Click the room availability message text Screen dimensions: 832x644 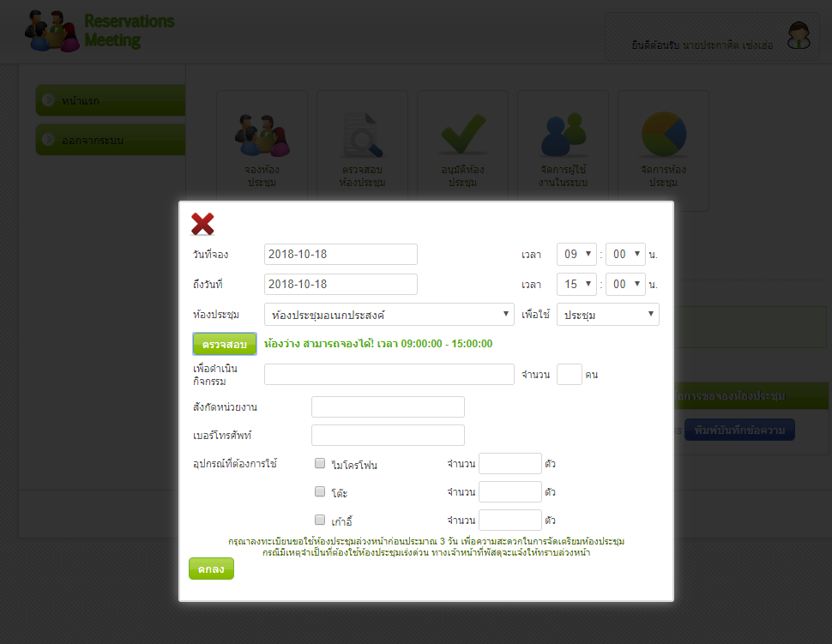tap(378, 344)
